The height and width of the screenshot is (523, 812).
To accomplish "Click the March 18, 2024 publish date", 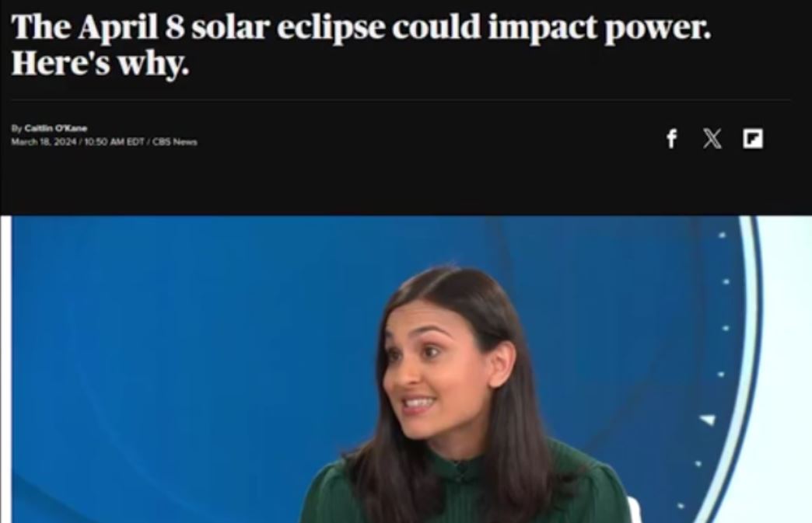I will click(x=44, y=141).
